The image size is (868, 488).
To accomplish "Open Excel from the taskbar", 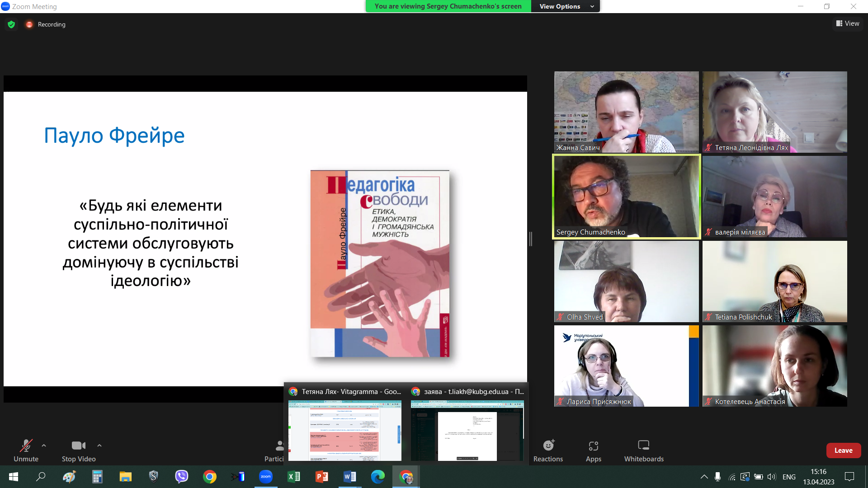I will 294,477.
